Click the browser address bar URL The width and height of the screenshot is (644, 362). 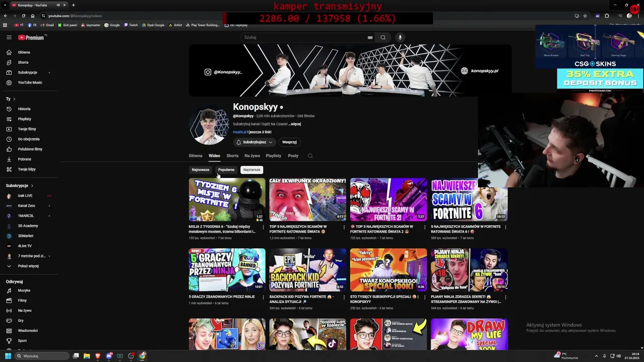pyautogui.click(x=75, y=16)
